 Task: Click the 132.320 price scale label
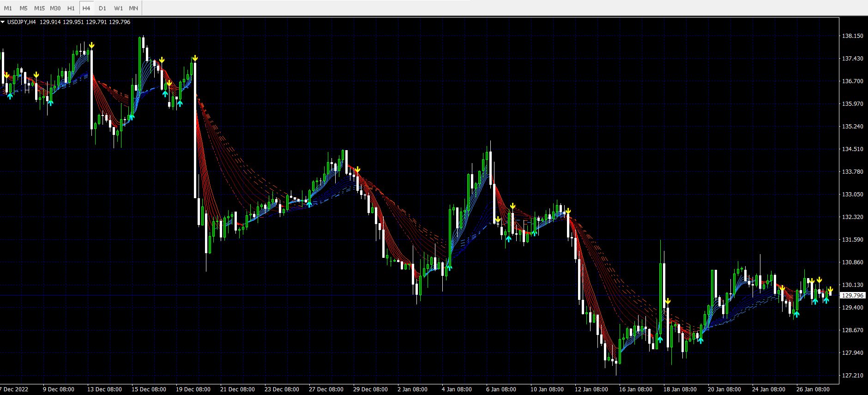pos(852,217)
